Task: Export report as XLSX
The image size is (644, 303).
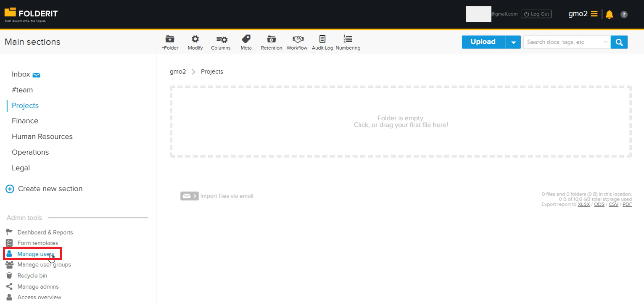Action: click(584, 204)
